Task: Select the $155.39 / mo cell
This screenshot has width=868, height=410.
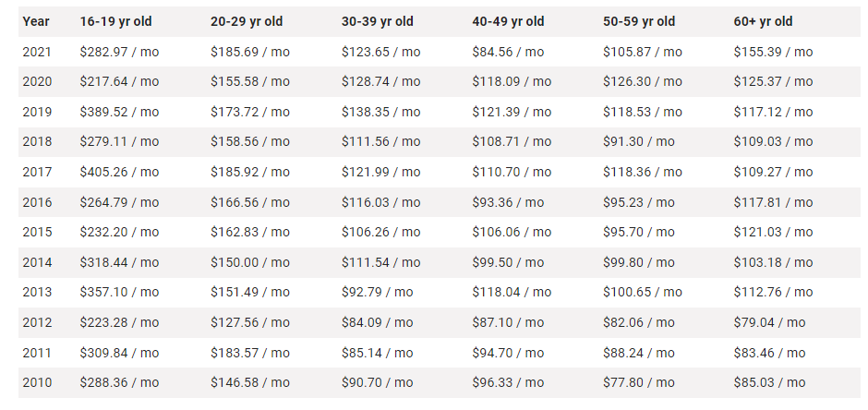Action: [773, 52]
